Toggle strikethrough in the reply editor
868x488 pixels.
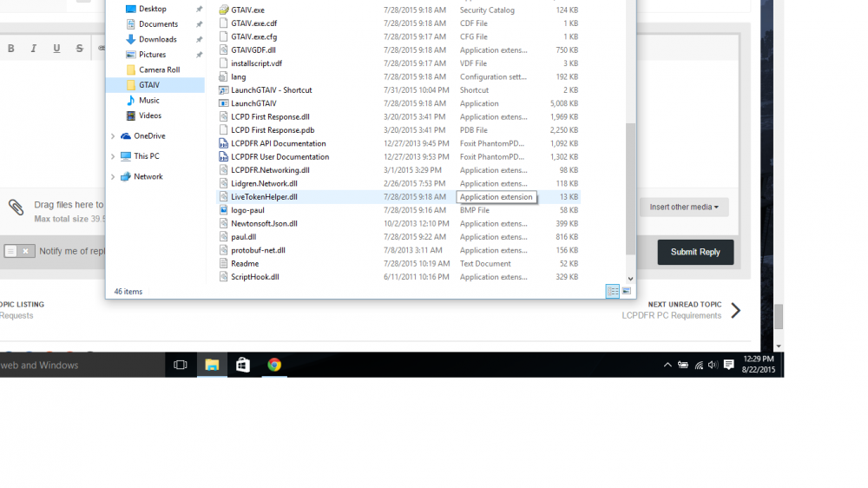pos(79,49)
